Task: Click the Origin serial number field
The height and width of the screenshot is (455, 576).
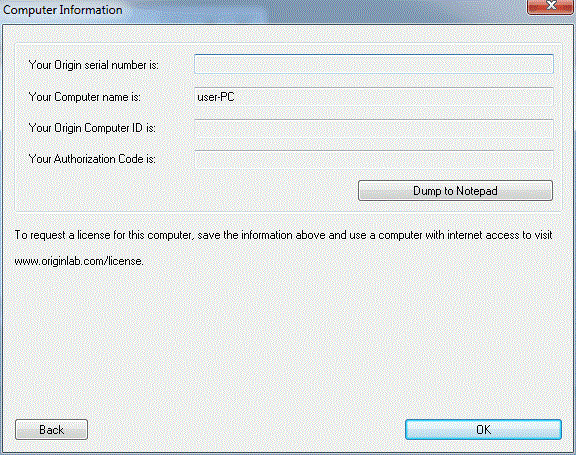Action: point(374,64)
